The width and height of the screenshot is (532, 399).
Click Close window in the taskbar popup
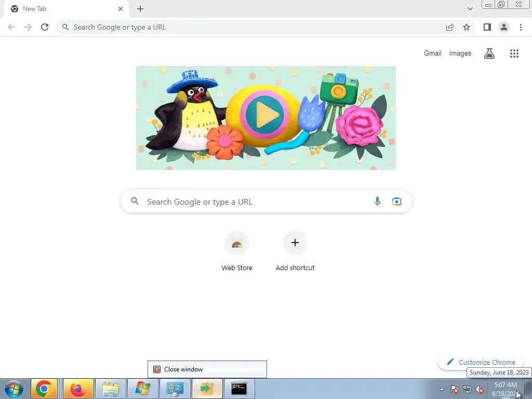207,369
